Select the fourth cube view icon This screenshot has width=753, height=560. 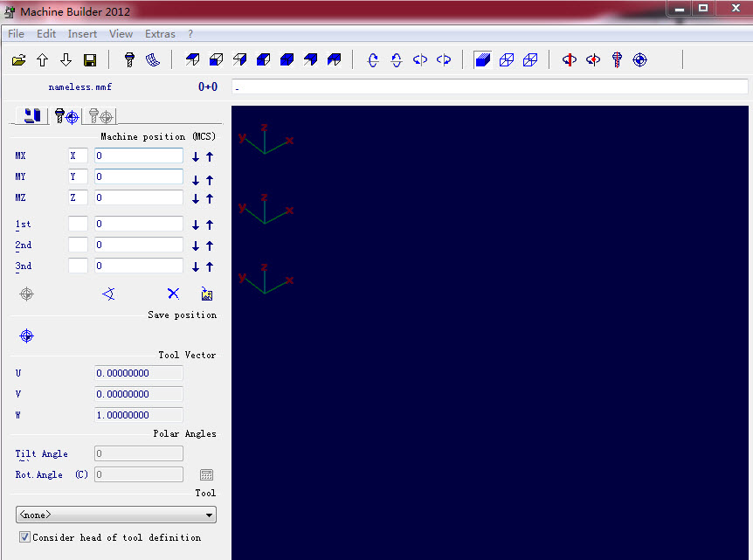pyautogui.click(x=263, y=59)
